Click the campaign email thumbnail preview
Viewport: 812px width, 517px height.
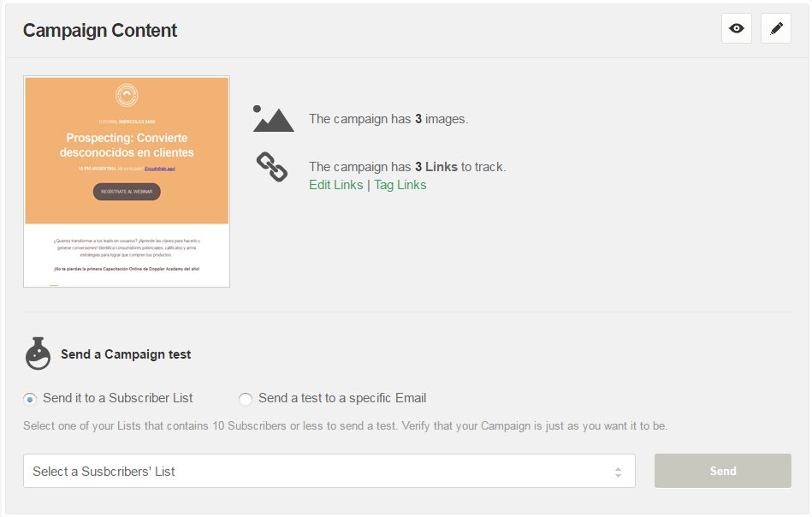click(127, 181)
